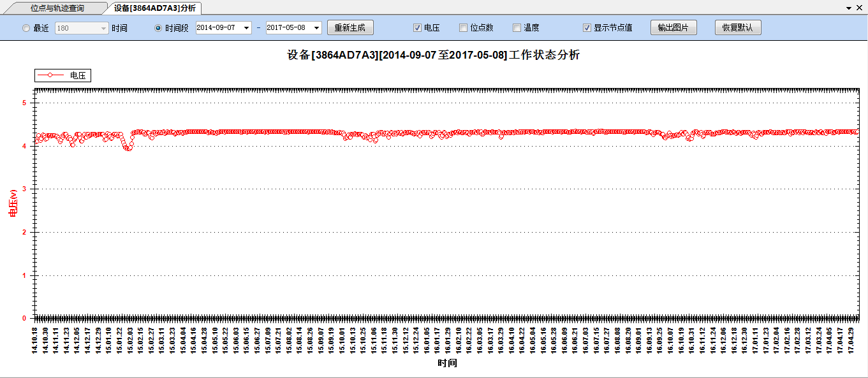Viewport: 868px width, 378px height.
Task: Open the start date 2014-09-07 dropdown
Action: [246, 28]
